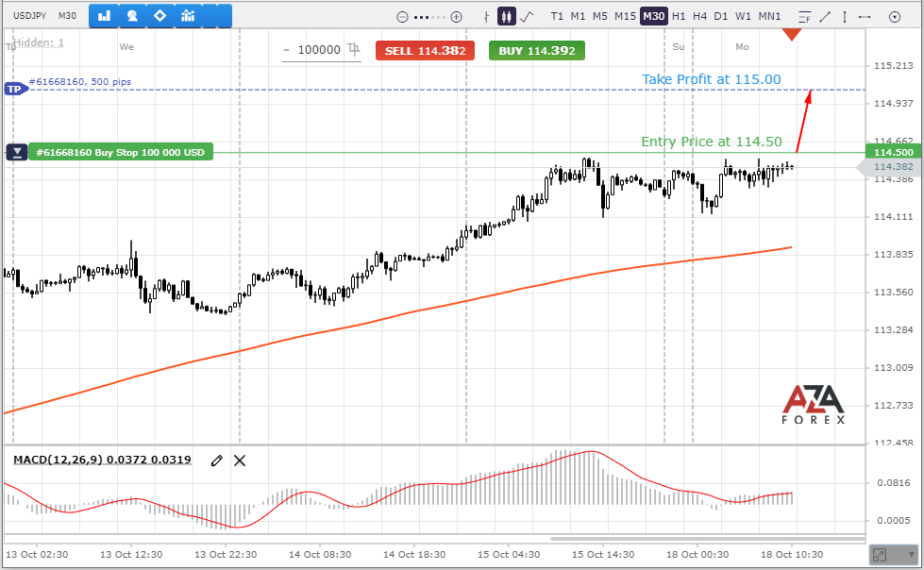
Task: Select the vertical line drawing tool
Action: 845,16
